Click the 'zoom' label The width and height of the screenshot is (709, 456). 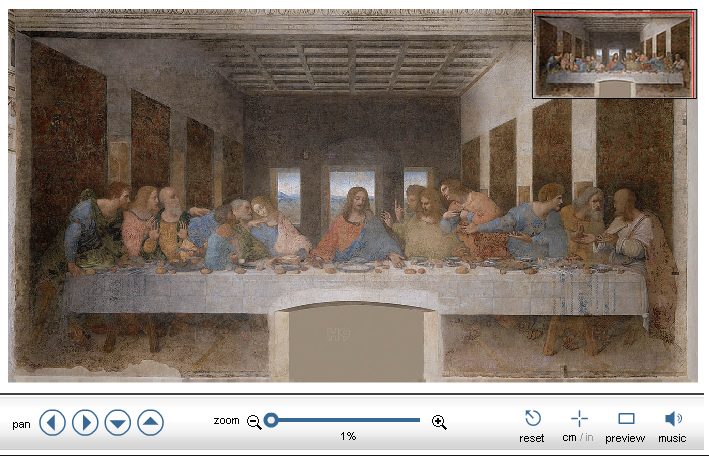[226, 420]
